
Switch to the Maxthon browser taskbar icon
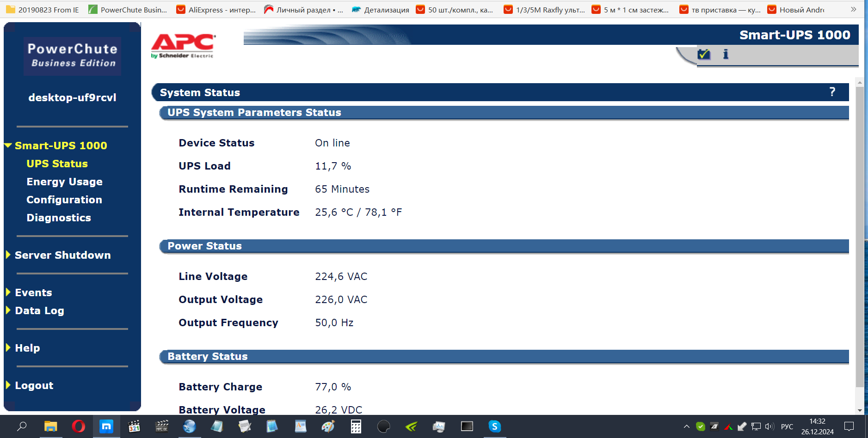click(x=106, y=426)
